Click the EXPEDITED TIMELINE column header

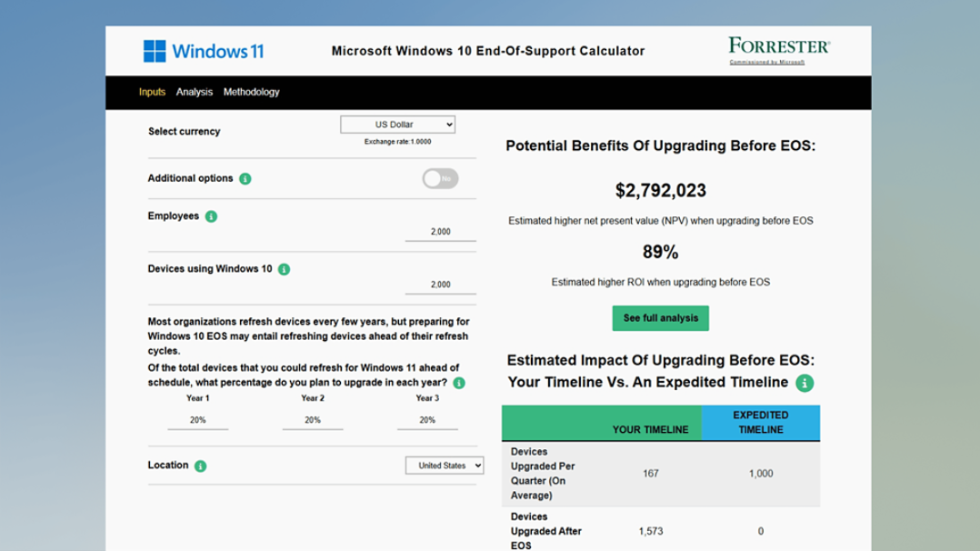(761, 422)
